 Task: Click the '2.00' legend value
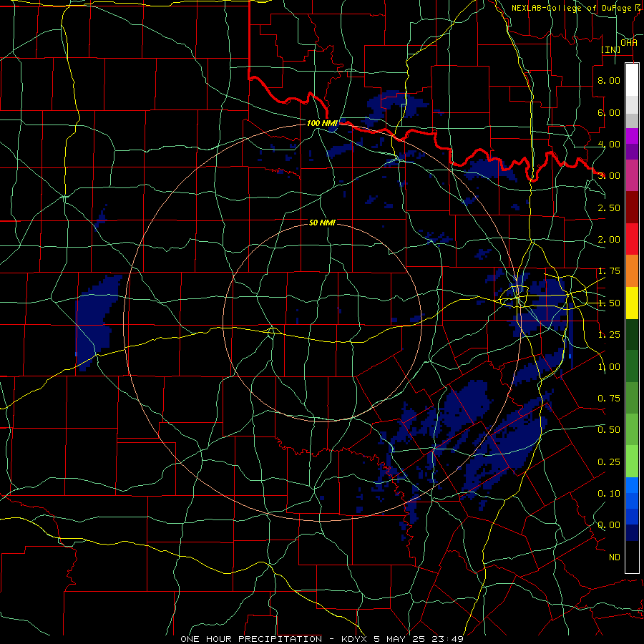609,240
